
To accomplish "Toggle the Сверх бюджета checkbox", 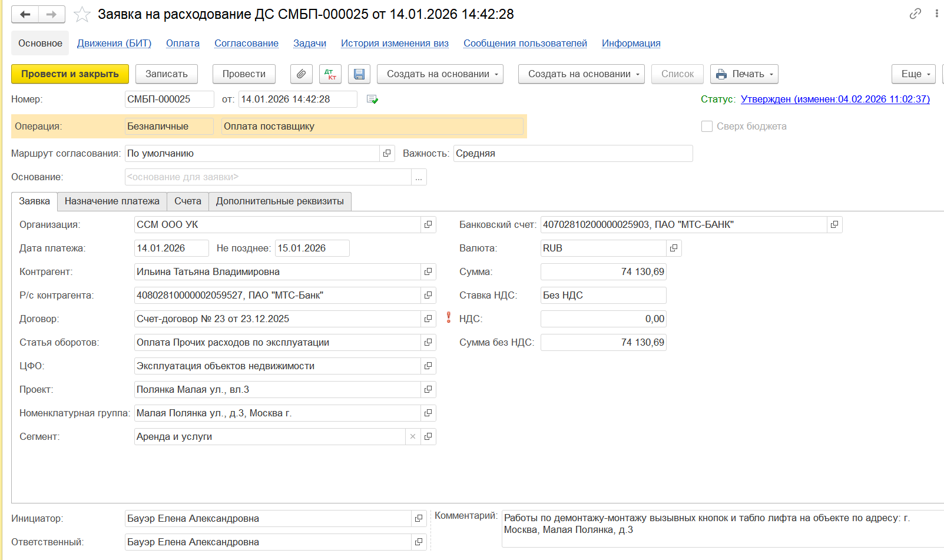I will coord(707,127).
